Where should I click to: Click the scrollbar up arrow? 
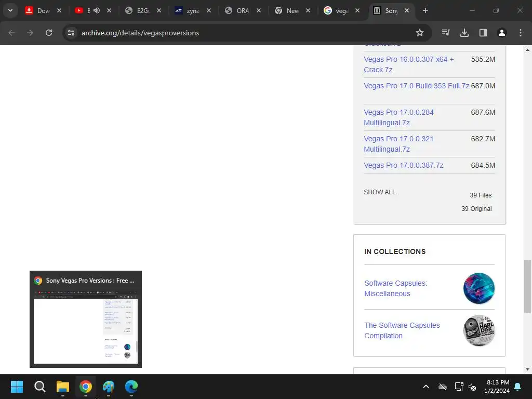coord(527,50)
